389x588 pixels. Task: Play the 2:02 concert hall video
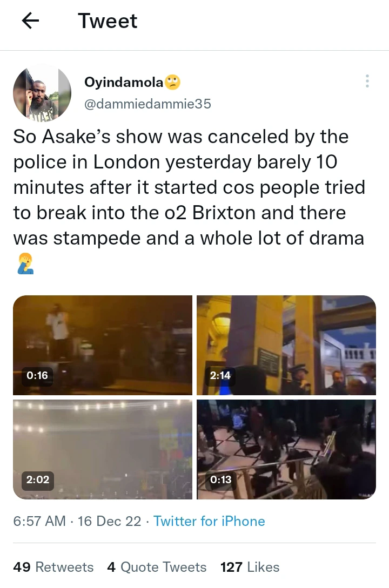103,449
